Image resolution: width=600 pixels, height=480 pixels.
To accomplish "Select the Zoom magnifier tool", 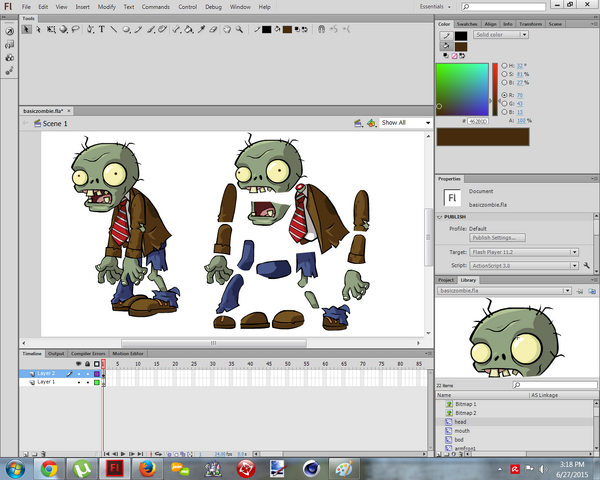I will [239, 29].
